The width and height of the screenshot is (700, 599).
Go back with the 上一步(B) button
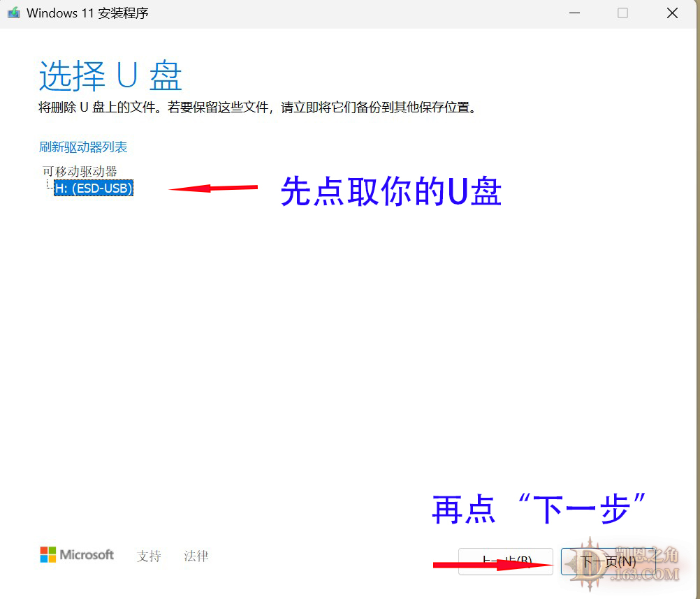[x=506, y=561]
